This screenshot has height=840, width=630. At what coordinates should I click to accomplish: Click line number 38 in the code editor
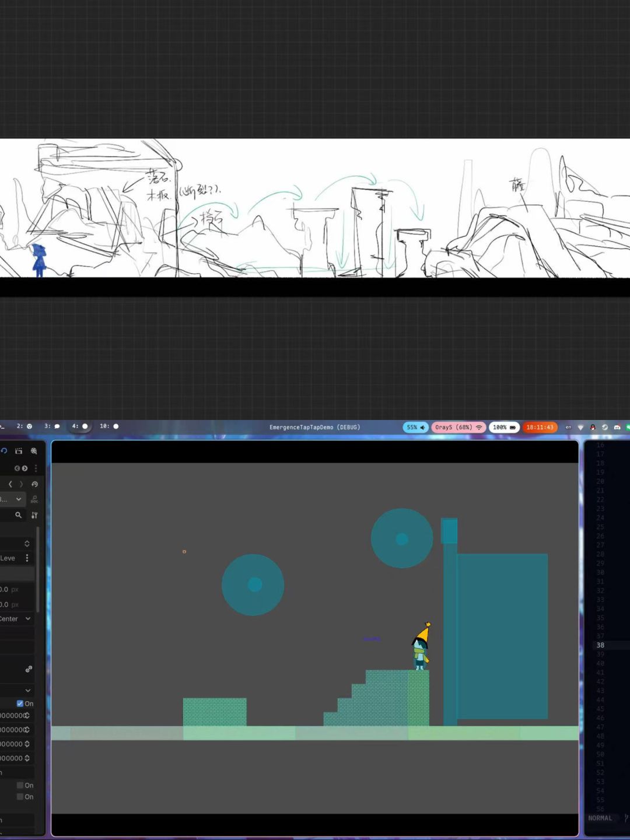tap(600, 645)
